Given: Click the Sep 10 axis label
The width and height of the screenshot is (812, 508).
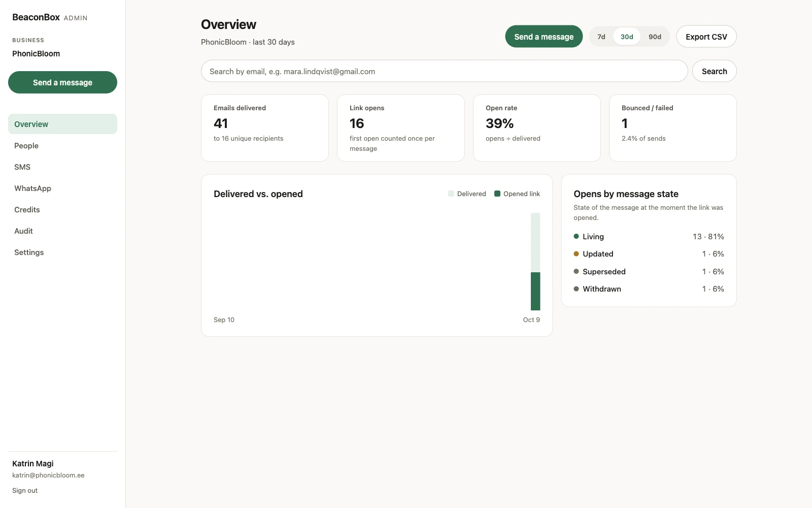Looking at the screenshot, I should tap(224, 320).
